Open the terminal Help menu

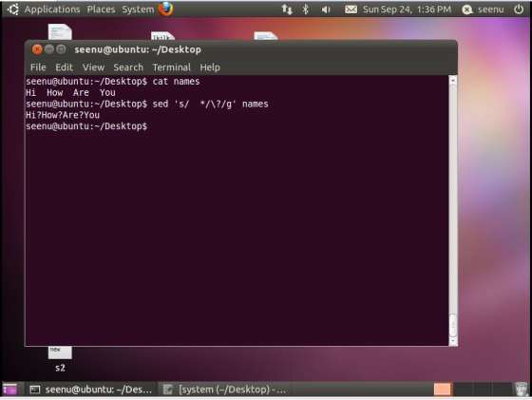pyautogui.click(x=210, y=67)
